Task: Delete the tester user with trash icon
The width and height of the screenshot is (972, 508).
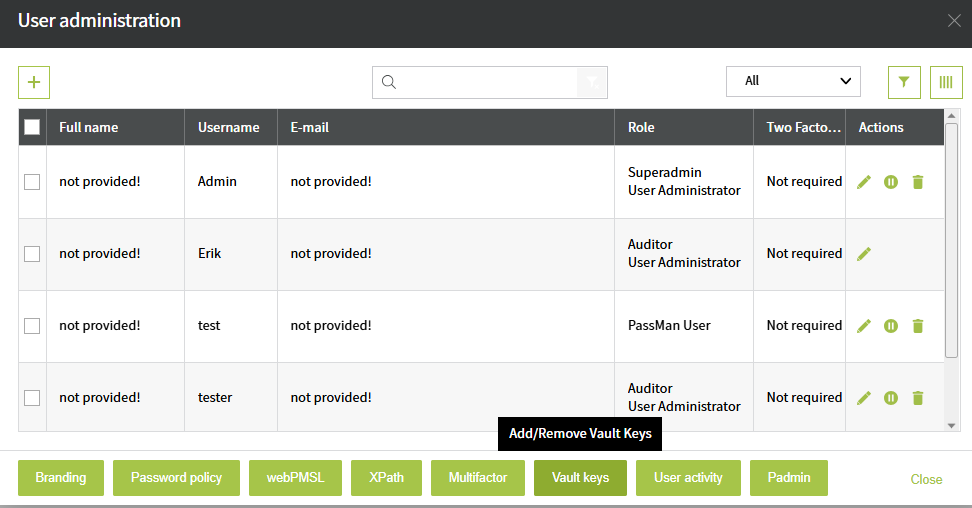Action: point(918,398)
